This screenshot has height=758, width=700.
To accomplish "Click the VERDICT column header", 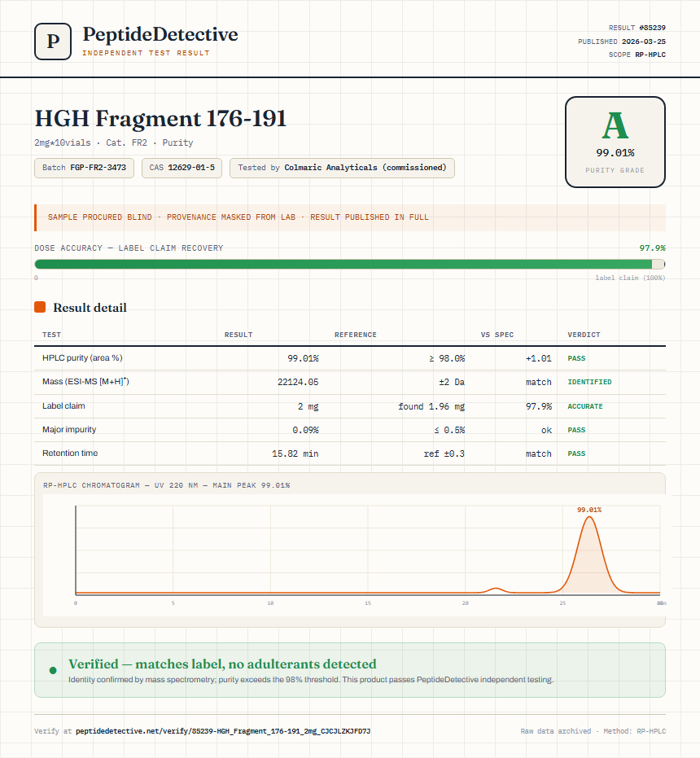I will click(x=584, y=335).
